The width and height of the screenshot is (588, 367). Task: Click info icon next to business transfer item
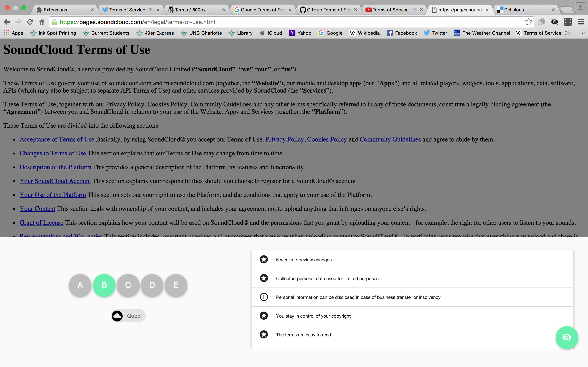tap(264, 297)
